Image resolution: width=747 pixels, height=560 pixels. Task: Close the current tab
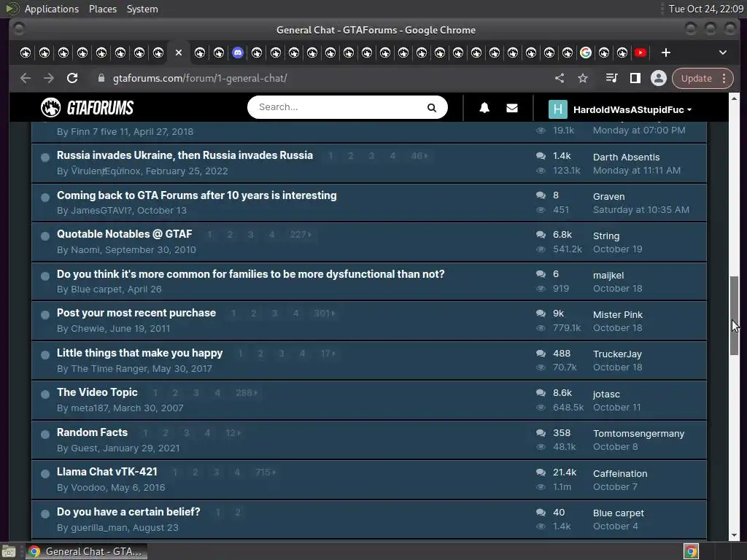pyautogui.click(x=179, y=52)
